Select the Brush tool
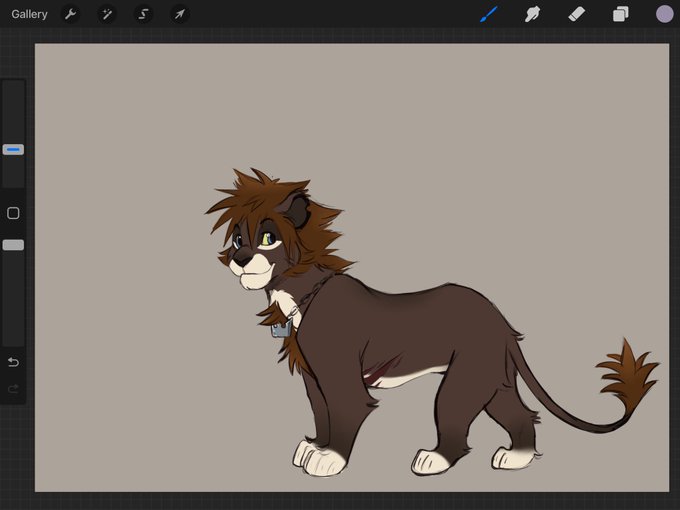 coord(489,14)
